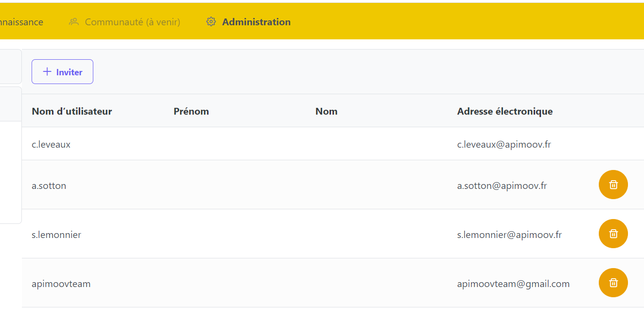Click the apimoovteam username cell
This screenshot has width=644, height=322.
pos(61,284)
